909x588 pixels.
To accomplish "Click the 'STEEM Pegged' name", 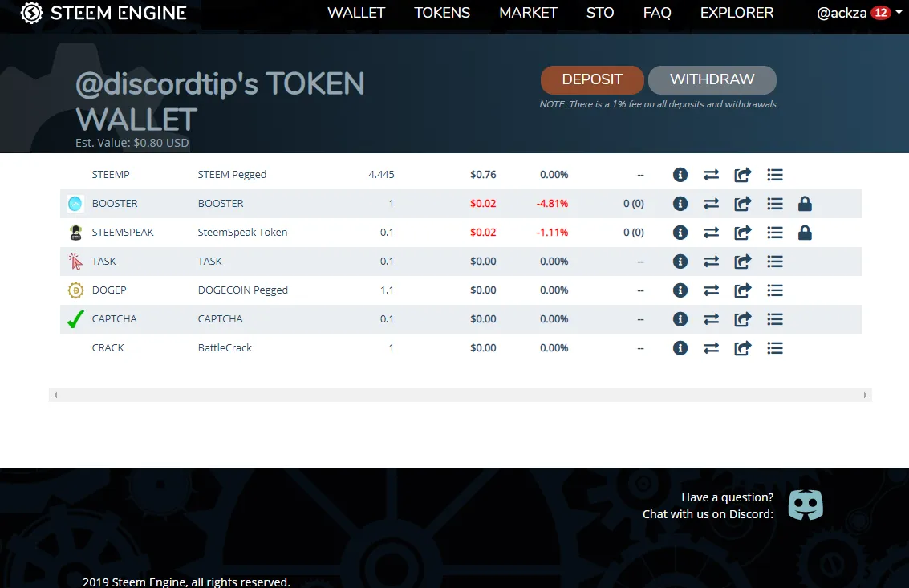I will (x=232, y=175).
